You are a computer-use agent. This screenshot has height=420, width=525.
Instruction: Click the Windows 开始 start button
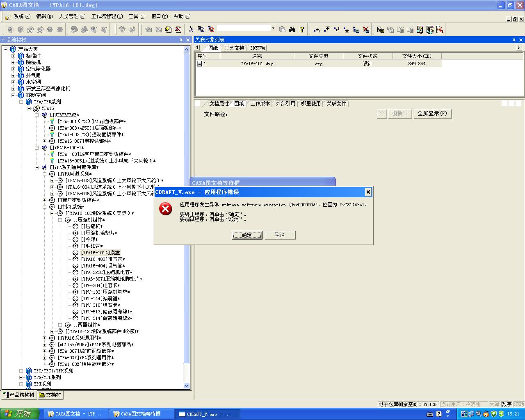(x=20, y=414)
